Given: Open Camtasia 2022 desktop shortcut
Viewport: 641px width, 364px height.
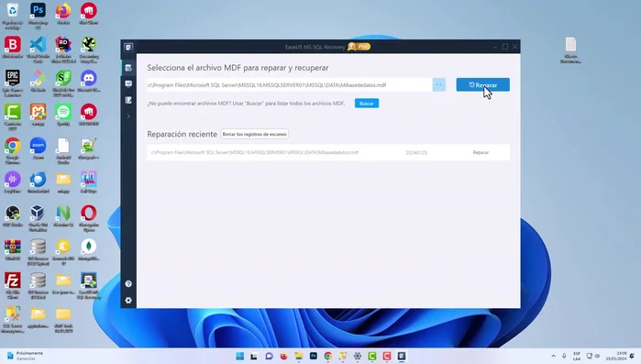Looking at the screenshot, I should (x=13, y=116).
